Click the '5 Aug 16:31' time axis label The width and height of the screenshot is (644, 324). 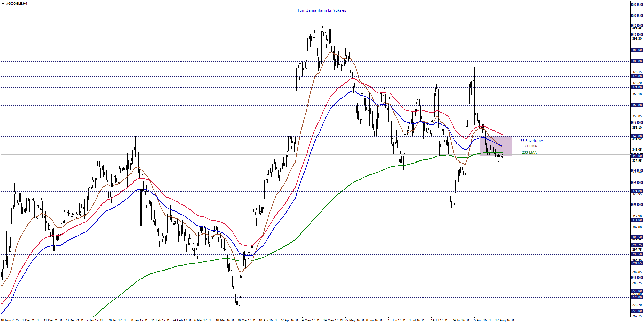tap(483, 320)
